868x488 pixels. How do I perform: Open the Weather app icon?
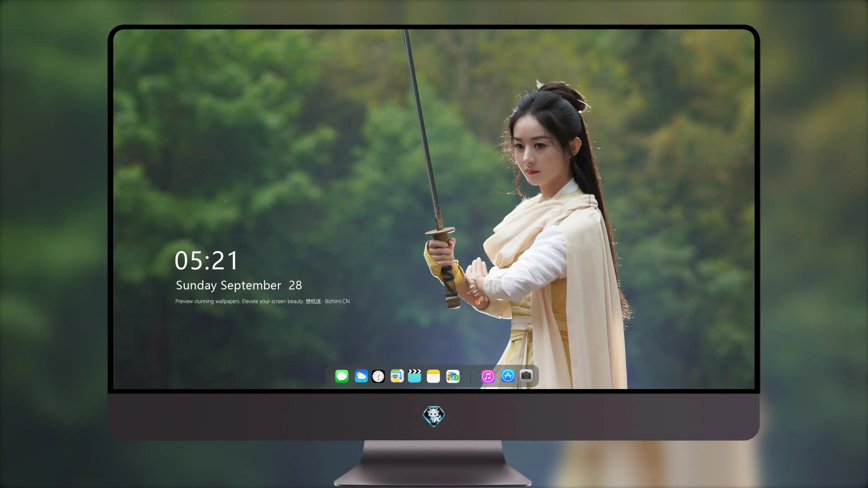point(361,376)
